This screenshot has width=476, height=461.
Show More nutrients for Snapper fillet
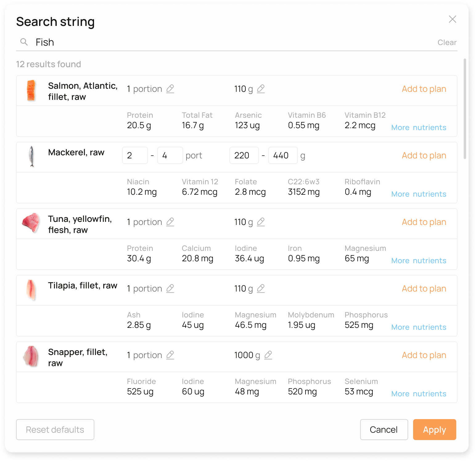tap(418, 394)
